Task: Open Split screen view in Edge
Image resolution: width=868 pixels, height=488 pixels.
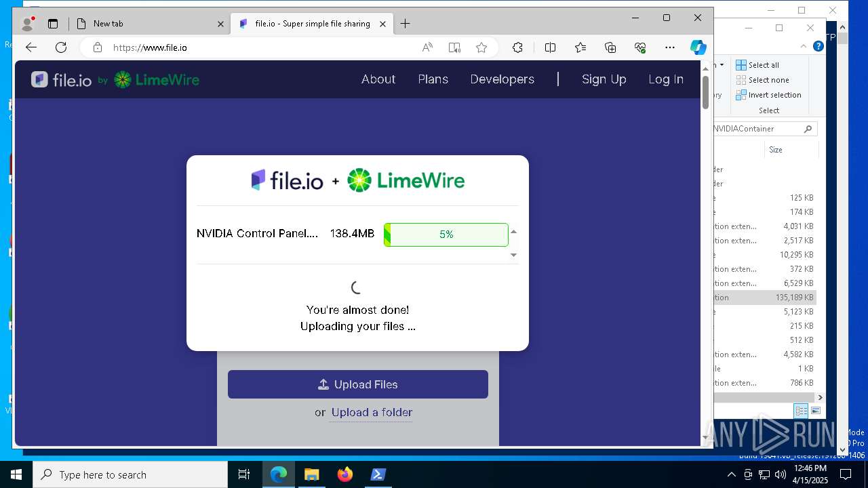Action: pos(550,47)
